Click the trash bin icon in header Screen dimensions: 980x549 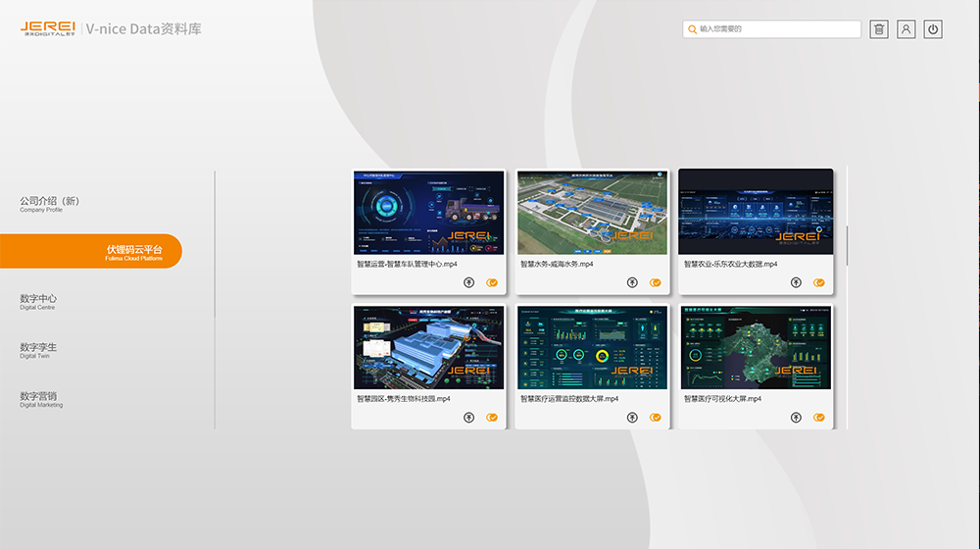(x=879, y=29)
